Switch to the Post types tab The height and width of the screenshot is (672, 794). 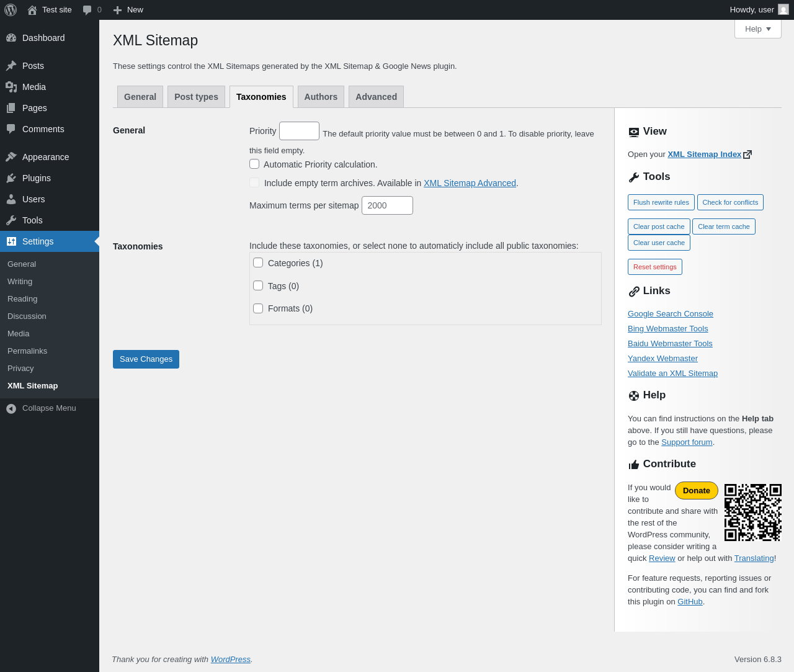(x=196, y=97)
